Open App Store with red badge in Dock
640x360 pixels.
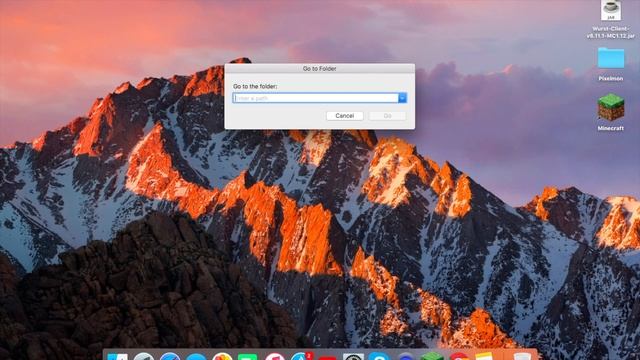pos(302,357)
